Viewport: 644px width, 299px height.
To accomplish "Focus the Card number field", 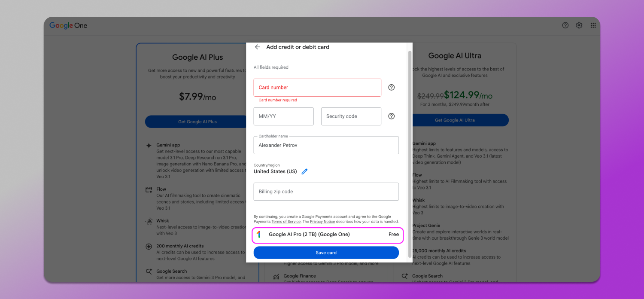I will pos(317,88).
